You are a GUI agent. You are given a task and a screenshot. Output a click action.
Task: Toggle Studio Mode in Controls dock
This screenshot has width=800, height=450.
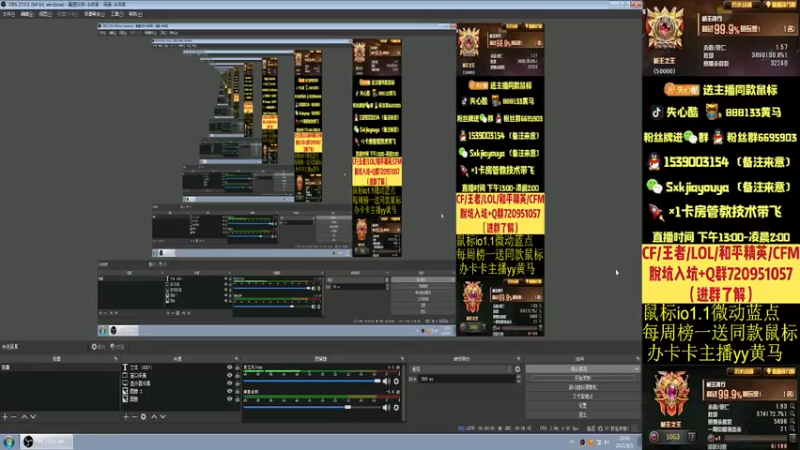pos(583,396)
